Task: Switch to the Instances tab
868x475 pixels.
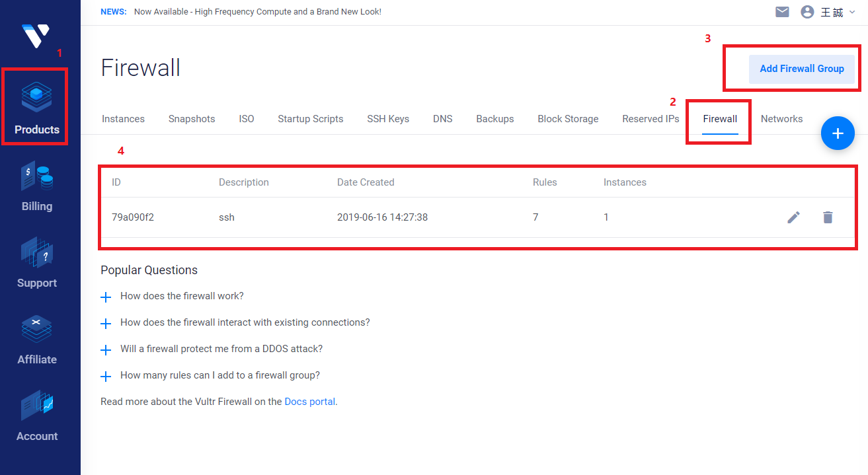Action: tap(123, 119)
